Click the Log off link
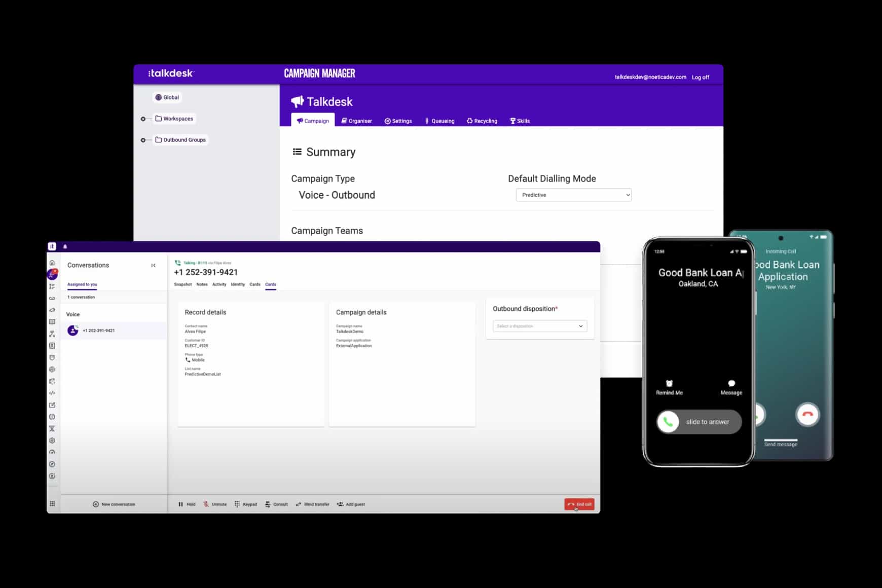The image size is (882, 588). [700, 78]
